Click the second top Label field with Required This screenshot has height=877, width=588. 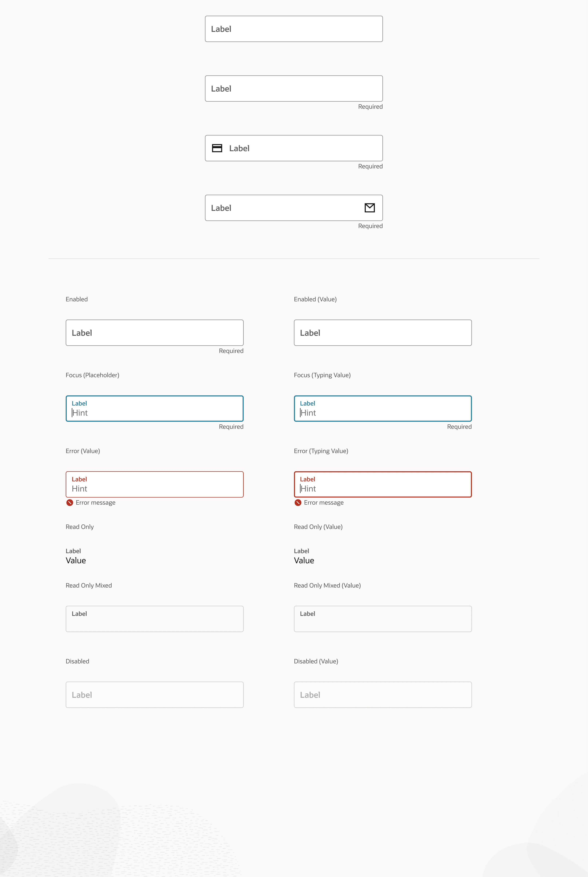coord(294,88)
